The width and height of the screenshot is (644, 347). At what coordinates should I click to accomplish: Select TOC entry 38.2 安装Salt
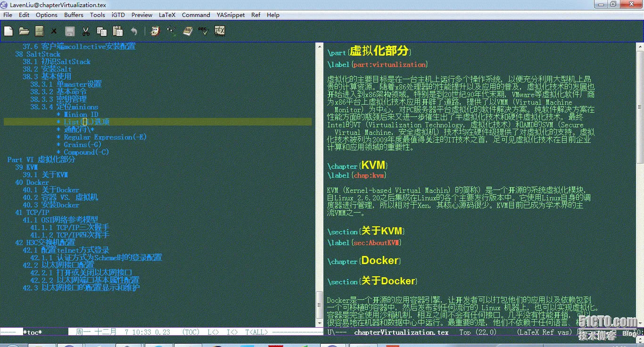pyautogui.click(x=47, y=69)
